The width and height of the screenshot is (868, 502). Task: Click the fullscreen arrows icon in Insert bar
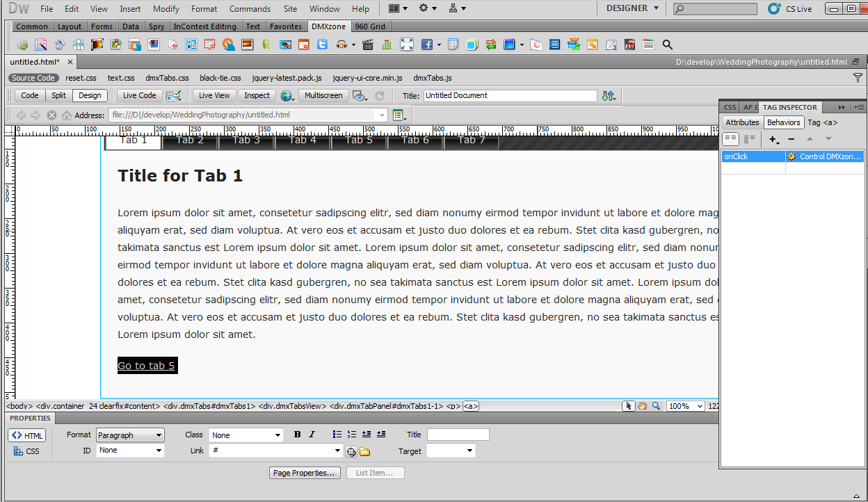(x=407, y=44)
